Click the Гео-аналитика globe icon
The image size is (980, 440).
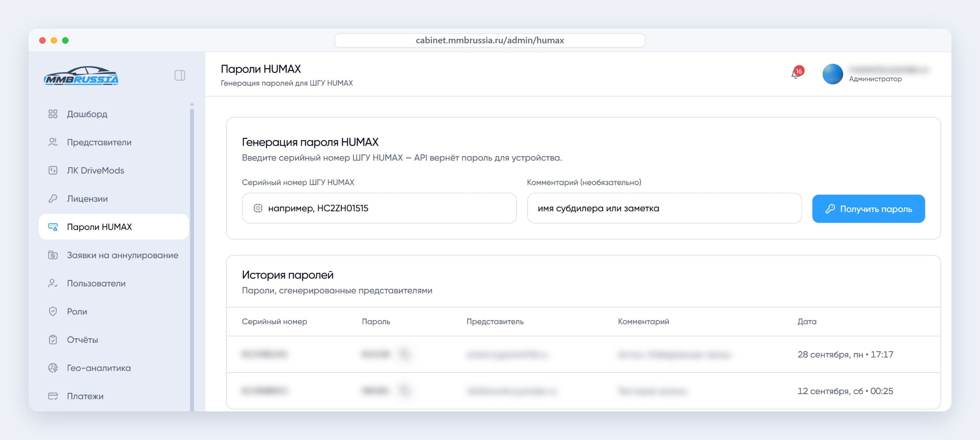(53, 368)
